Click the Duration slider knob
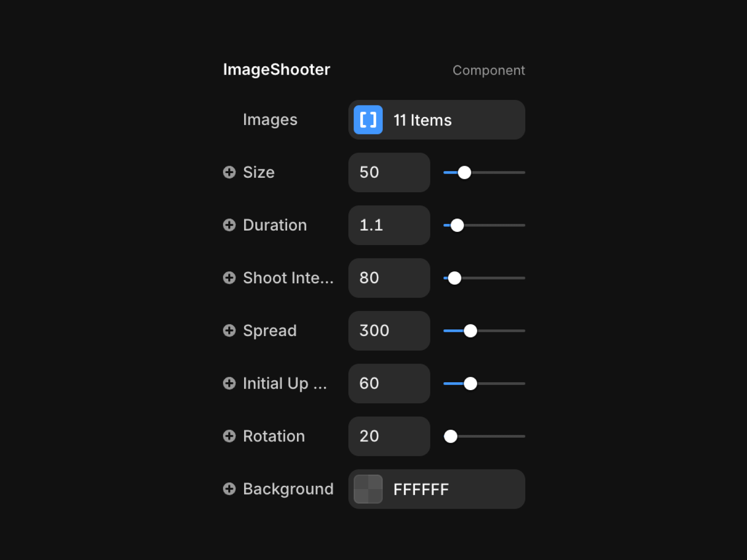The image size is (747, 560). [x=457, y=225]
